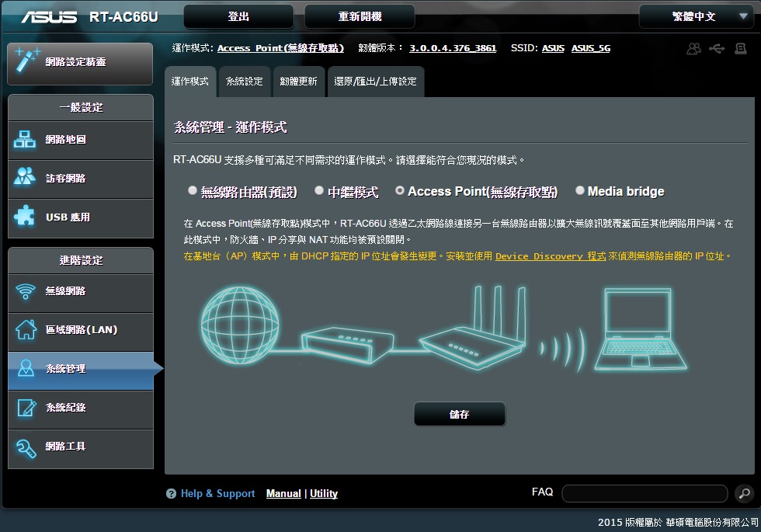Open USB 應用 in sidebar

coord(81,218)
